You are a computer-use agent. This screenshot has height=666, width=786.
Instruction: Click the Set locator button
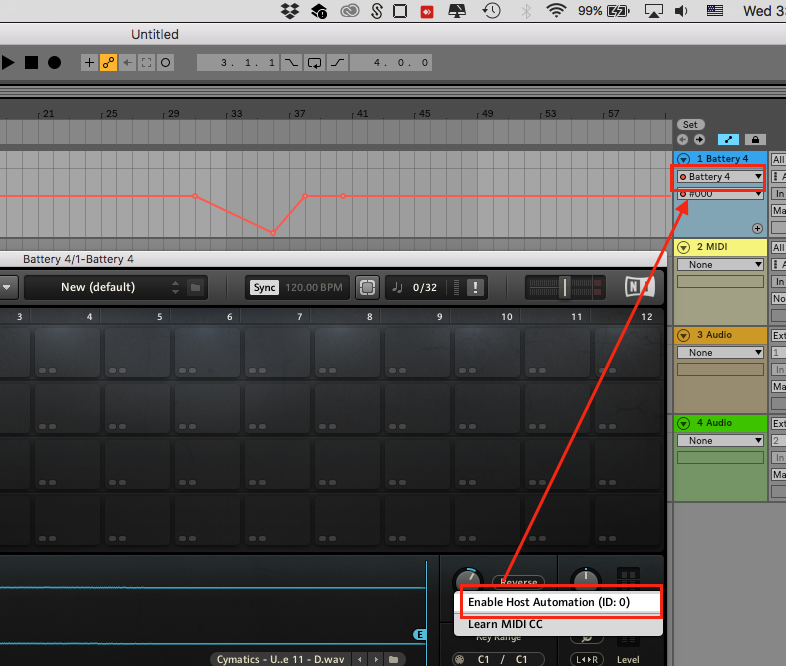(x=690, y=124)
